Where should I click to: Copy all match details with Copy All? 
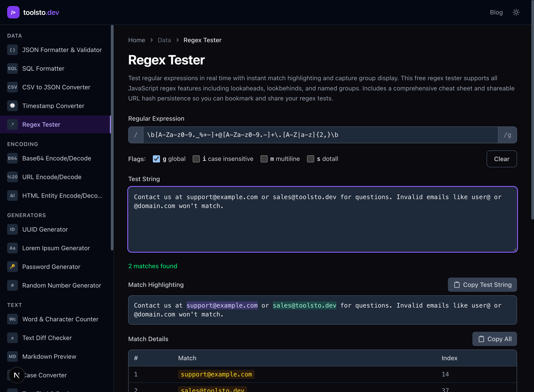coord(494,339)
